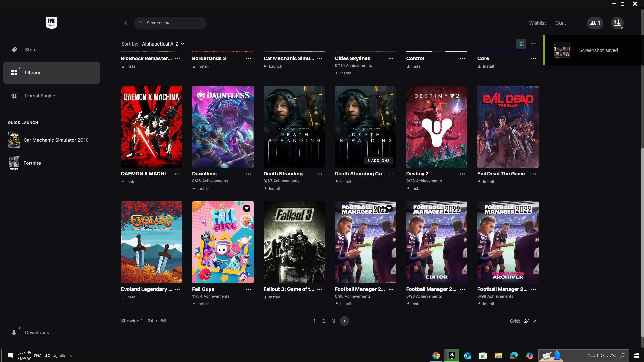This screenshot has width=644, height=362.
Task: Open the Unreal Engine section
Action: pos(52,96)
